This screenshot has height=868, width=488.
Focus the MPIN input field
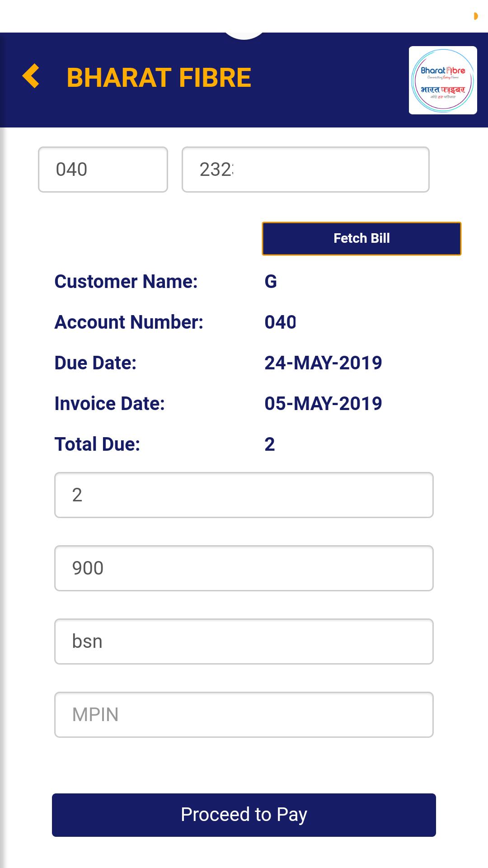click(244, 715)
